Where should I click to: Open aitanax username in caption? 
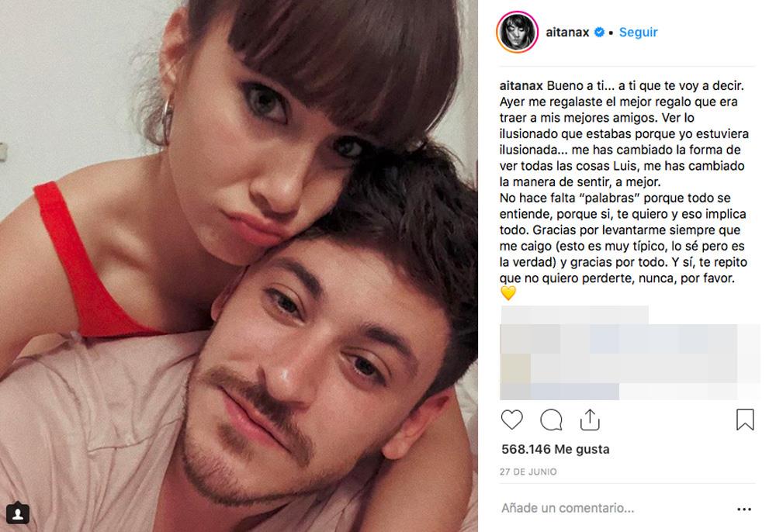tap(521, 85)
